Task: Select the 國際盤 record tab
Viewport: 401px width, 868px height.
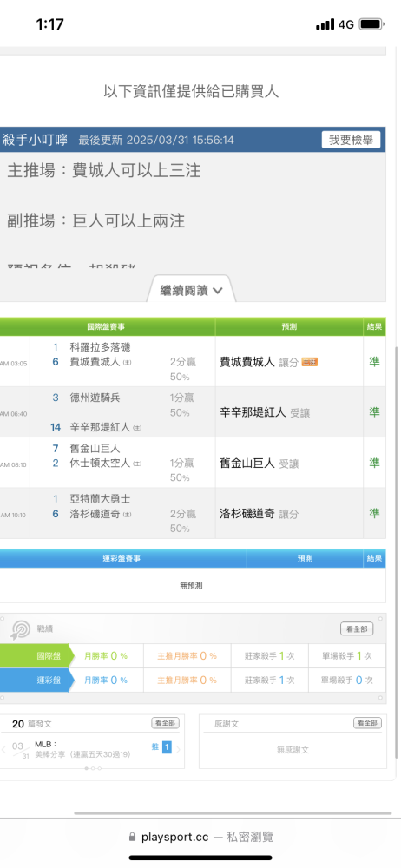Action: pos(36,656)
